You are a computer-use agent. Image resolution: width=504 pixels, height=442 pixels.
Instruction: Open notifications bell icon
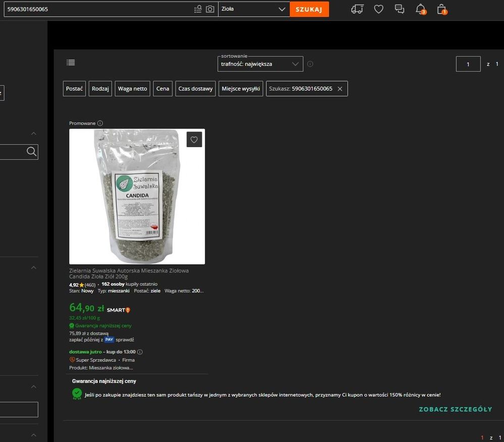420,9
